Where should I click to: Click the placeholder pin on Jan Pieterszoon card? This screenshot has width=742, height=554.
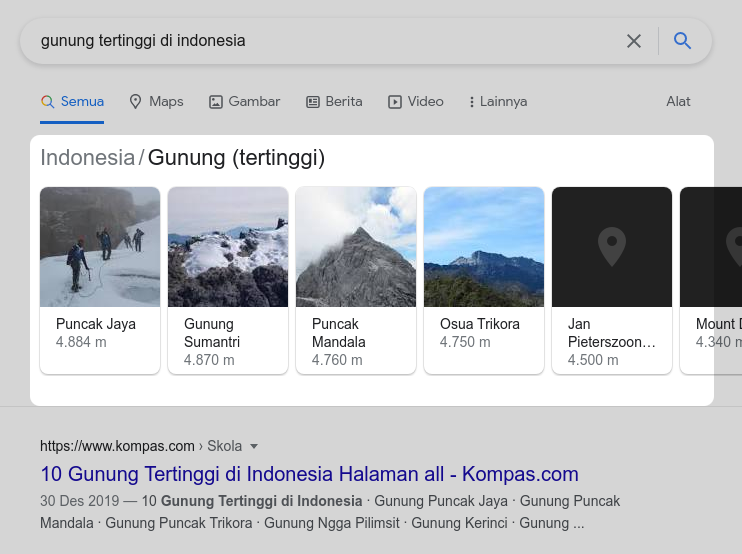click(611, 245)
